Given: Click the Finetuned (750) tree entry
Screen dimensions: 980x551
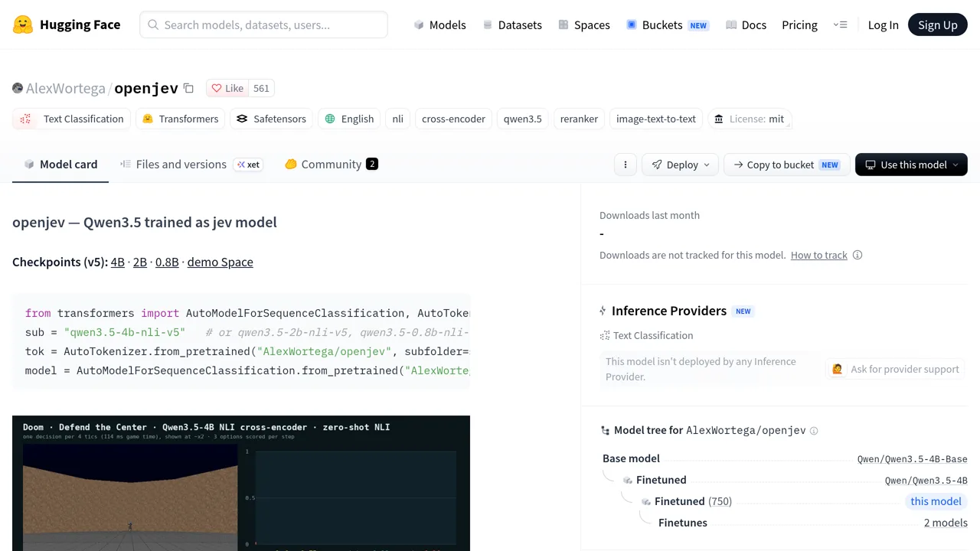Looking at the screenshot, I should point(693,501).
